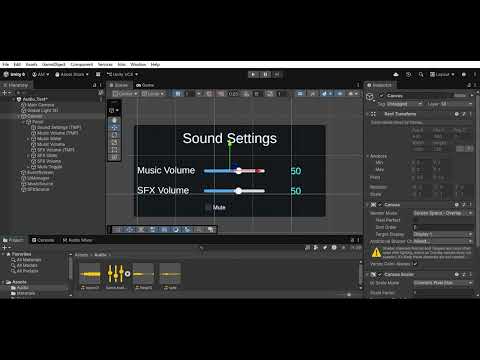Screen dimensions: 480x360
Task: Select the Inspector tab
Action: click(379, 85)
